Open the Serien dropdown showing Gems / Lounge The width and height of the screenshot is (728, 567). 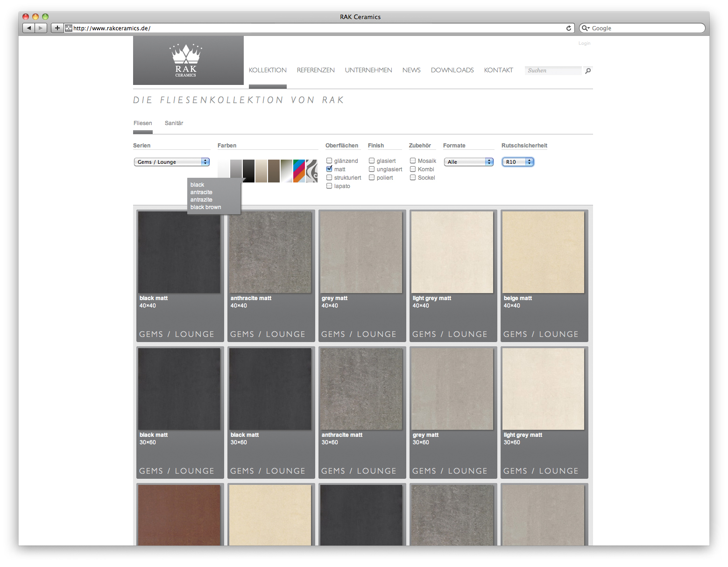pos(171,162)
